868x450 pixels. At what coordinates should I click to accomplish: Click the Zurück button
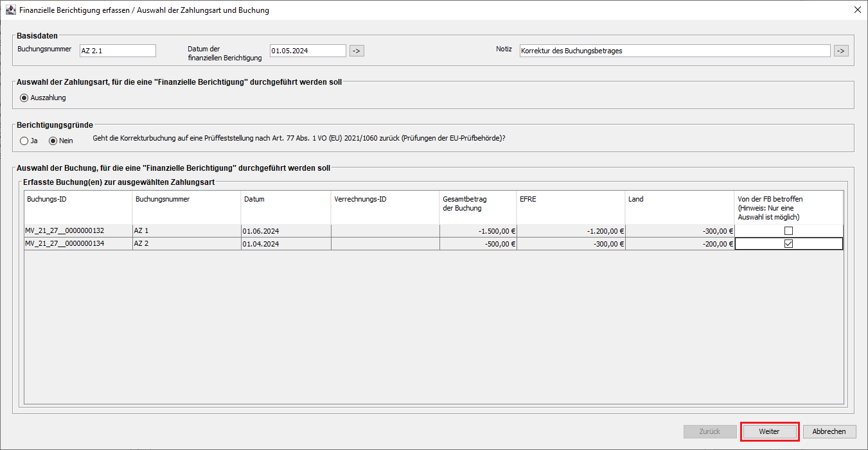pos(709,431)
